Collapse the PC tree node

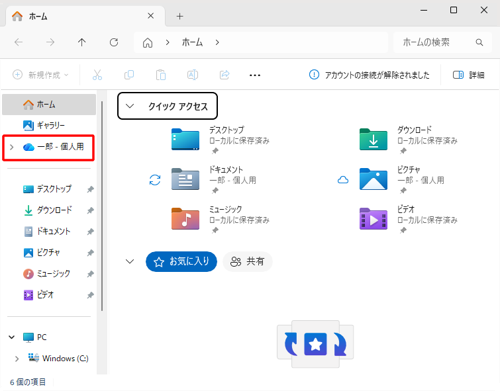(x=12, y=337)
